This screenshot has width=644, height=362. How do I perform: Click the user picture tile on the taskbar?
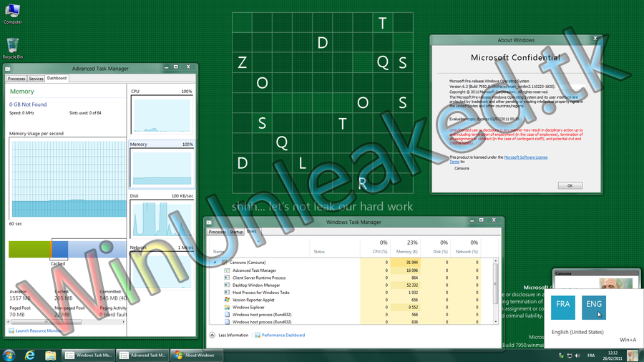tap(633, 355)
